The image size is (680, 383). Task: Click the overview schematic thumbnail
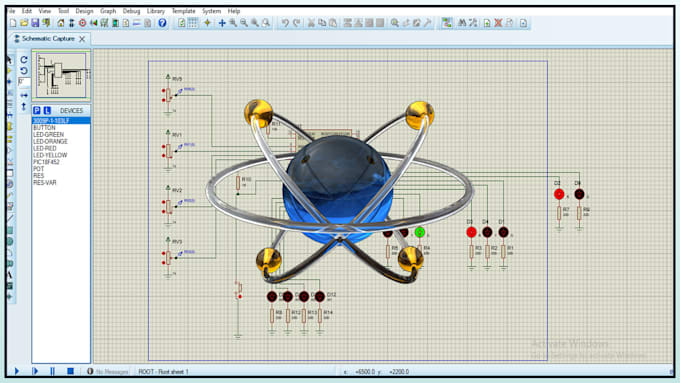61,75
